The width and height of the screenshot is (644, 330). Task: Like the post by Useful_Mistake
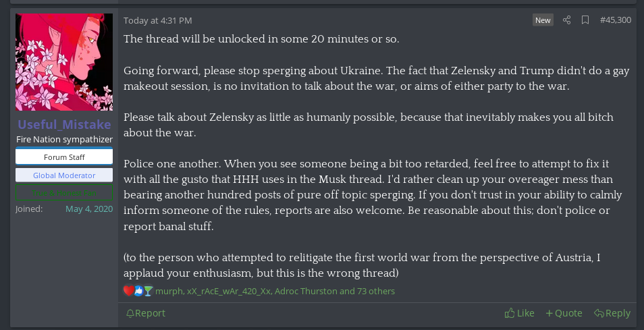[x=520, y=313]
